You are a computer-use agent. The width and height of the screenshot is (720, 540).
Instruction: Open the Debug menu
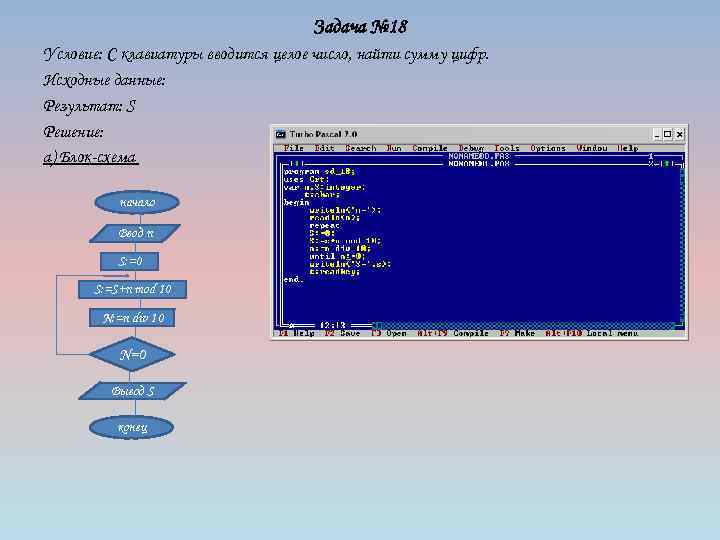tap(471, 148)
